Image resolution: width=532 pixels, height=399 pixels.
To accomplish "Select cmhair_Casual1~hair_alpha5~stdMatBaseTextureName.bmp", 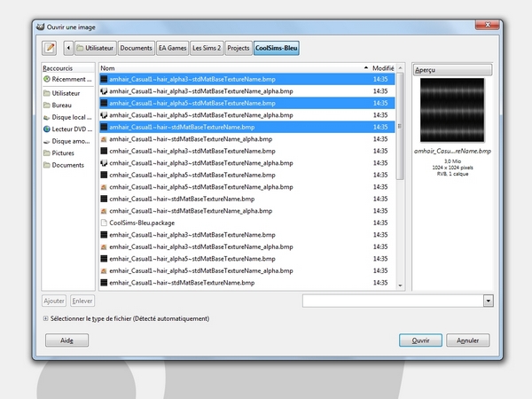I will 247,175.
